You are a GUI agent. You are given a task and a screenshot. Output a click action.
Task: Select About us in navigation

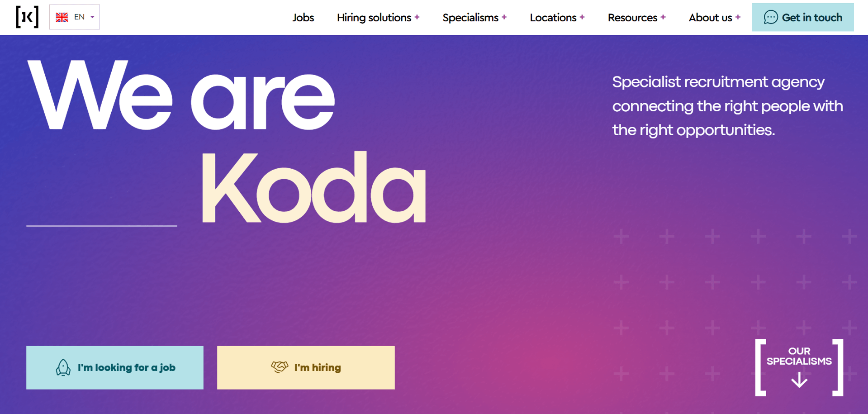coord(710,18)
